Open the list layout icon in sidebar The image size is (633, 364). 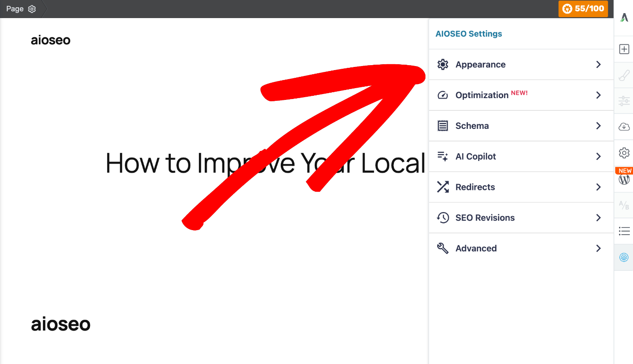[624, 232]
